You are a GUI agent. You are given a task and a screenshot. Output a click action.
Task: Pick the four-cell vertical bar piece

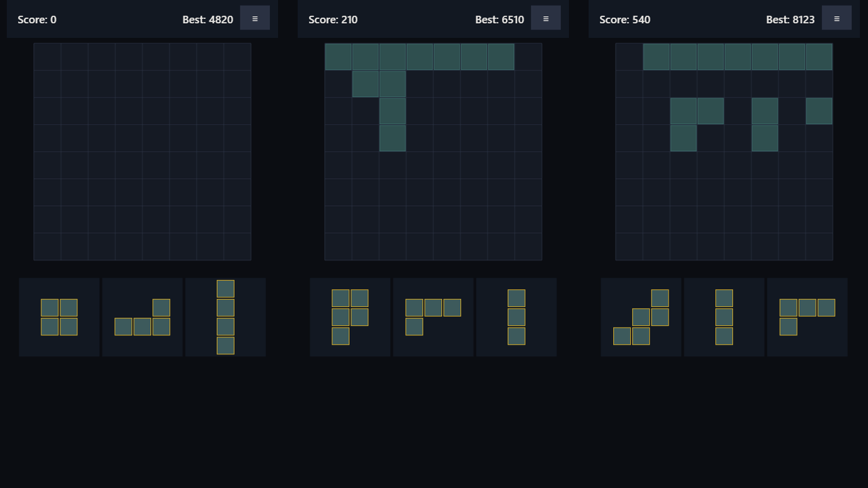click(x=226, y=317)
